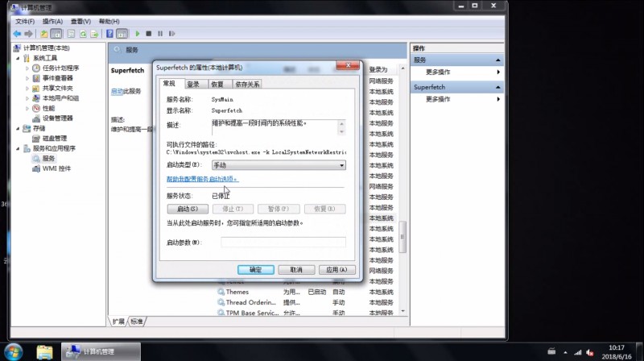
Task: Open the 文件(F) menu
Action: pos(25,22)
